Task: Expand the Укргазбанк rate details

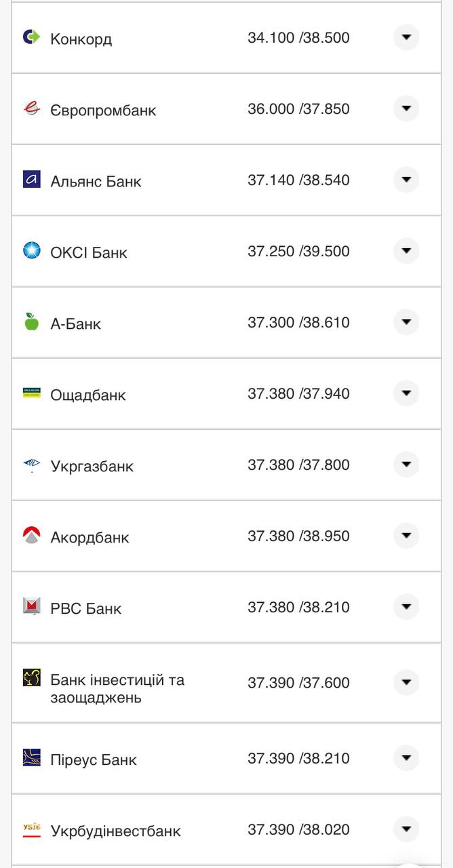Action: 406,465
